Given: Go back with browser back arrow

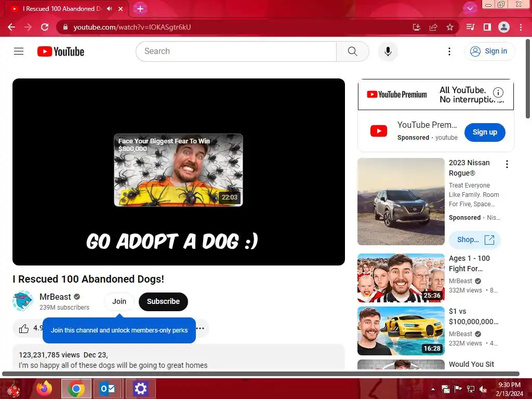Looking at the screenshot, I should (x=11, y=27).
